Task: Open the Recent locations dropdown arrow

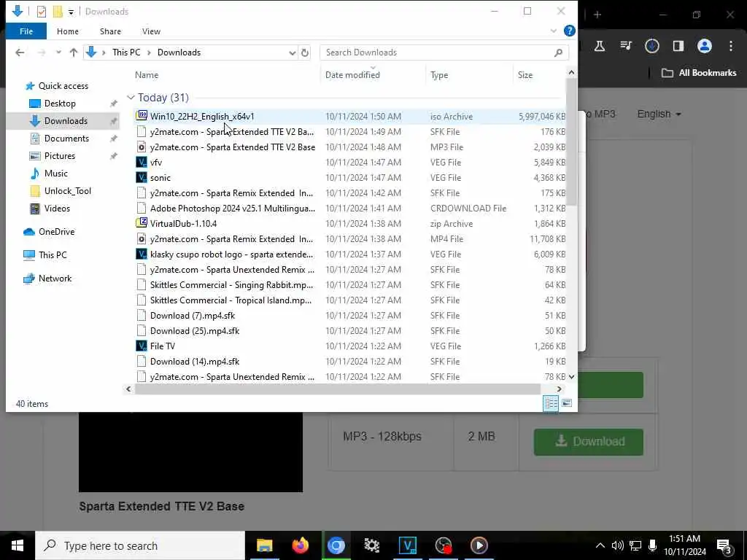Action: tap(58, 52)
